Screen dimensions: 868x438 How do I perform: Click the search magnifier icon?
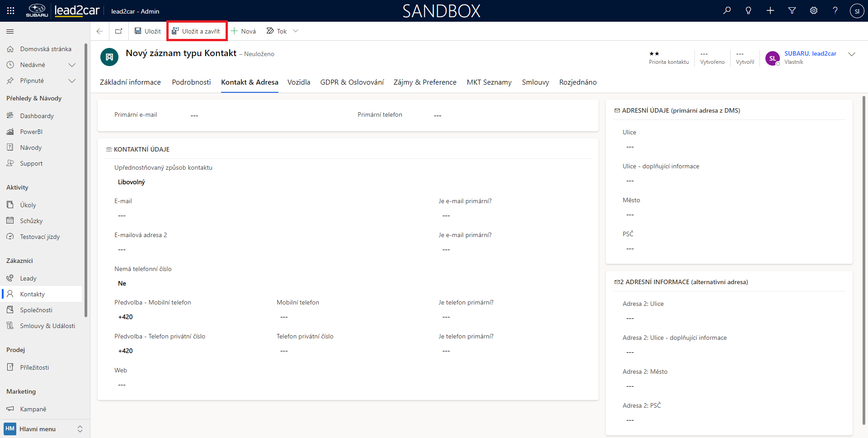point(727,11)
